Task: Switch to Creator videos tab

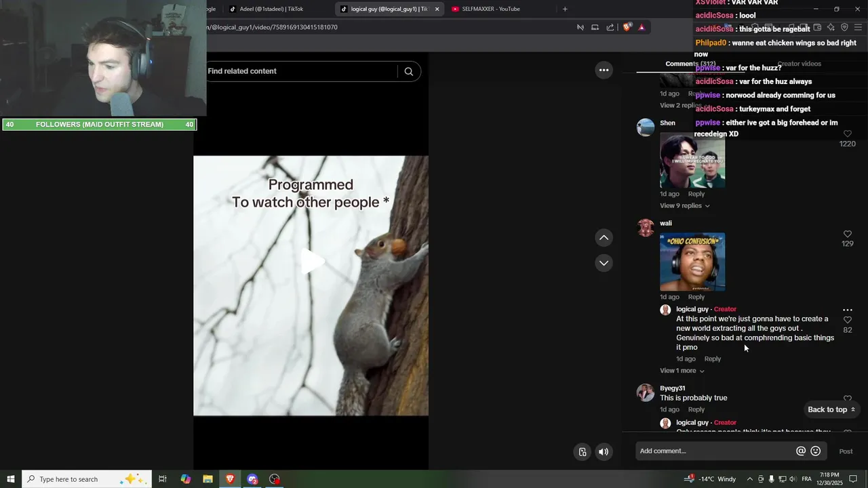Action: click(x=799, y=64)
